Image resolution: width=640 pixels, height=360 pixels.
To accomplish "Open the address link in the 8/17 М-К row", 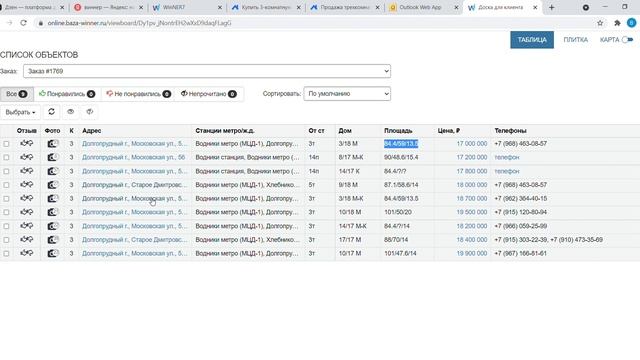I will [133, 157].
